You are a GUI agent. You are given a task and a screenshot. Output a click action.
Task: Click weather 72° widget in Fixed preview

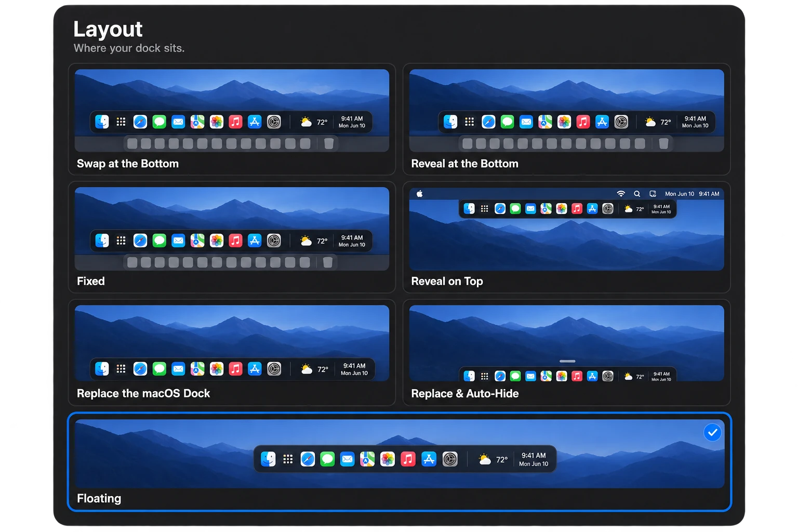click(x=314, y=241)
